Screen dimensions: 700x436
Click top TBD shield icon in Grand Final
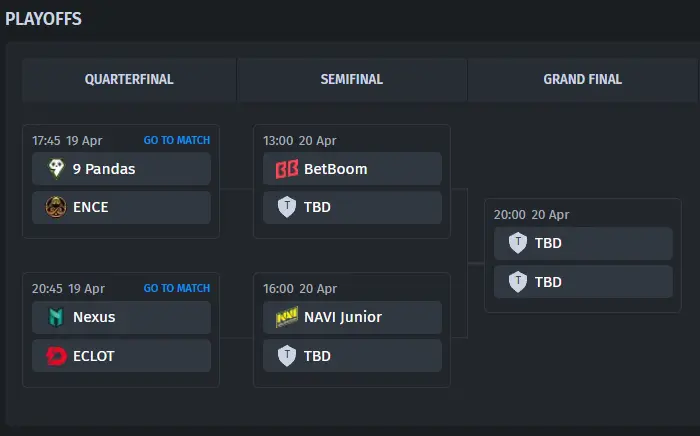[518, 243]
